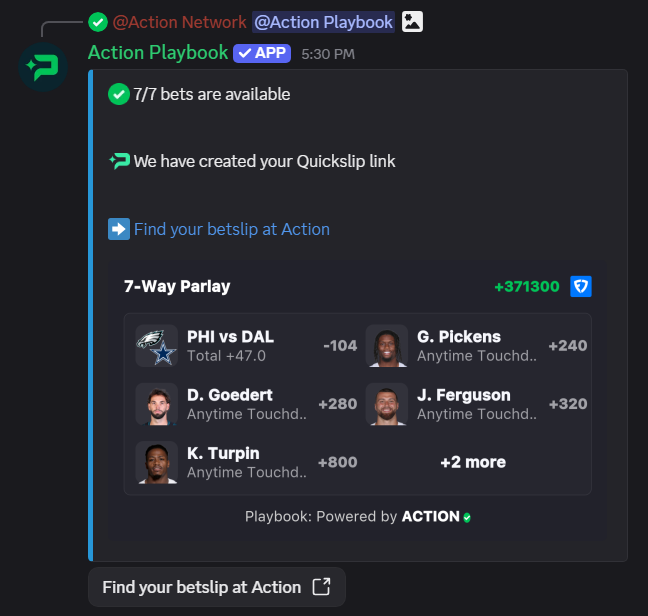Screen dimensions: 648x616
Task: Click the @Action Playbook mention
Action: (x=323, y=22)
